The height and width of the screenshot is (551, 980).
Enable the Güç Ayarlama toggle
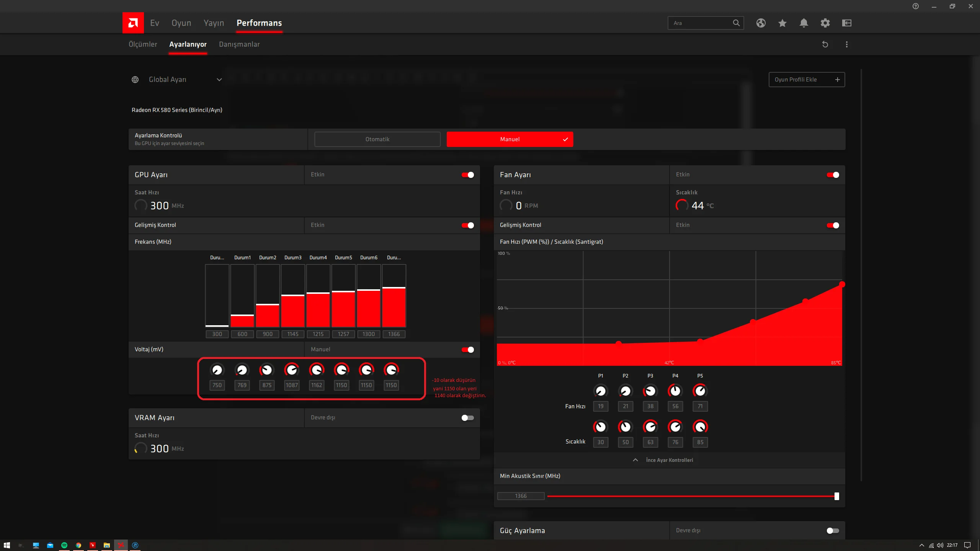point(833,531)
